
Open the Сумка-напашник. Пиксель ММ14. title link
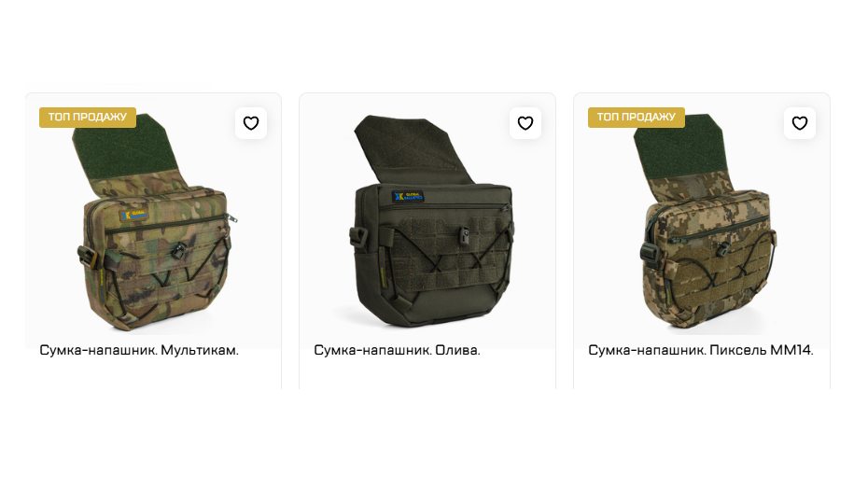(700, 350)
